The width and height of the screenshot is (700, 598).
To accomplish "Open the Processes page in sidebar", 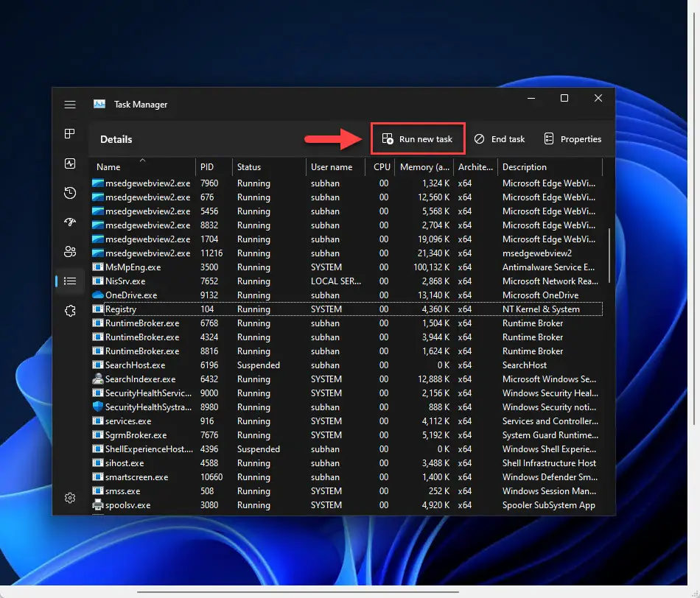I will pyautogui.click(x=70, y=133).
